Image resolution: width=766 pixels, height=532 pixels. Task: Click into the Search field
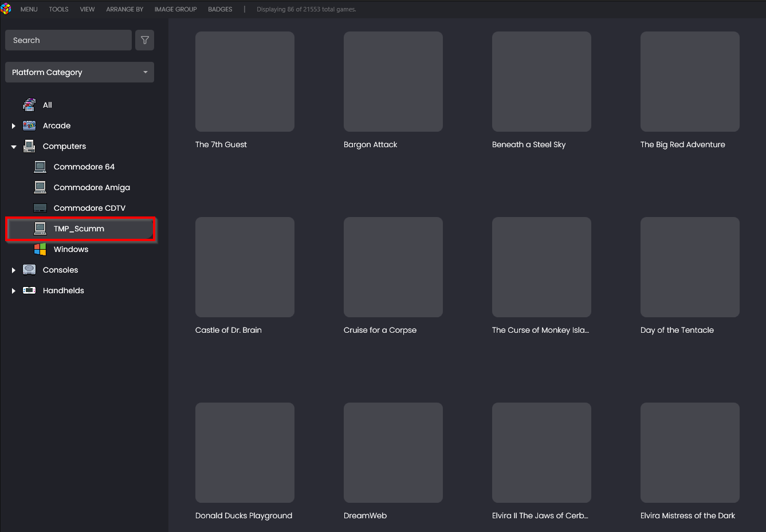coord(68,40)
